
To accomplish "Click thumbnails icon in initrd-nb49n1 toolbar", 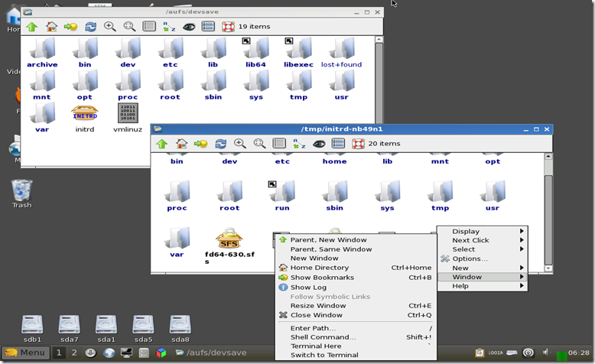I will 279,144.
